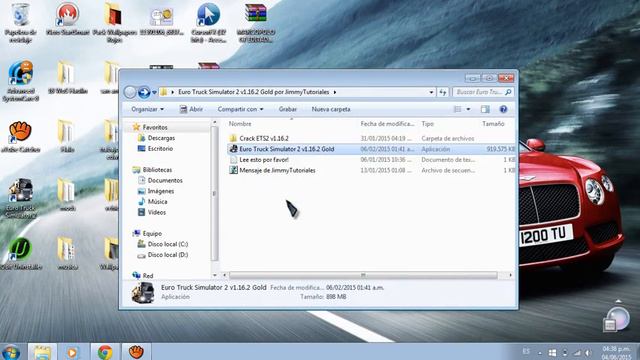Click the Explorer forward navigation button
This screenshot has width=640, height=360.
pos(144,92)
